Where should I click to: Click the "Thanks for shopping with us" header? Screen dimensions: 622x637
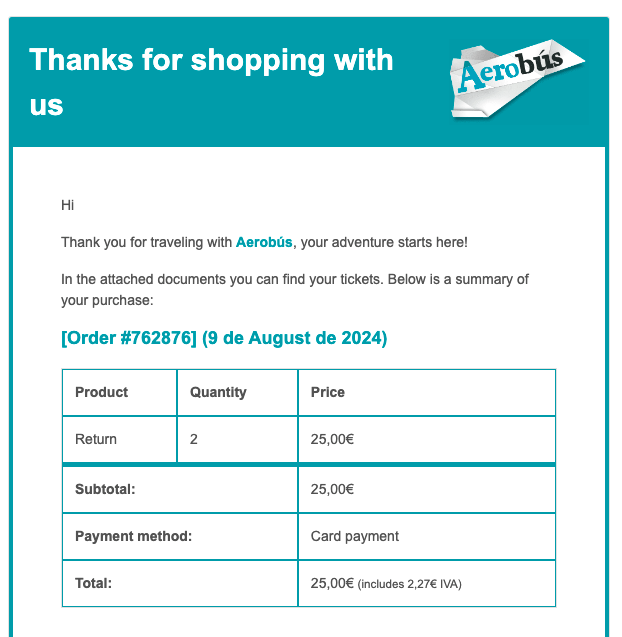211,82
